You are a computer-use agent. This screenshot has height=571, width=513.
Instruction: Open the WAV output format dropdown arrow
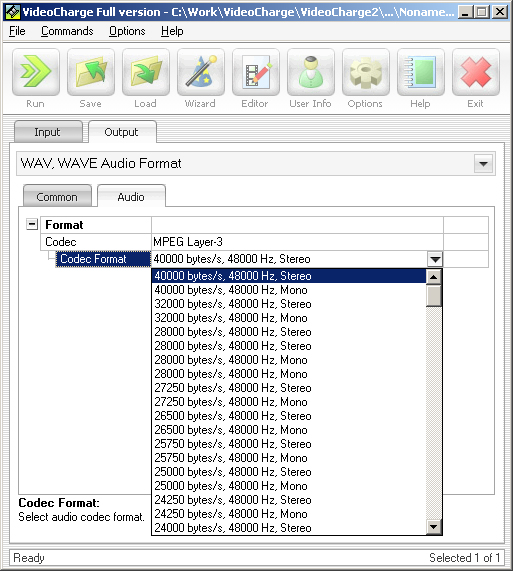click(483, 164)
